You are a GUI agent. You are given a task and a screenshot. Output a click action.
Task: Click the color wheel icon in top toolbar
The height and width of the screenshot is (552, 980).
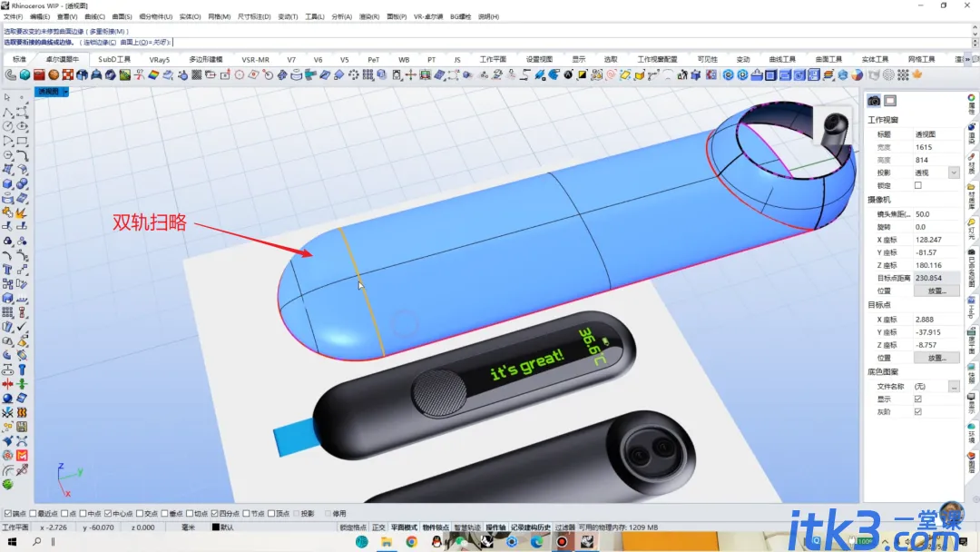[x=857, y=75]
